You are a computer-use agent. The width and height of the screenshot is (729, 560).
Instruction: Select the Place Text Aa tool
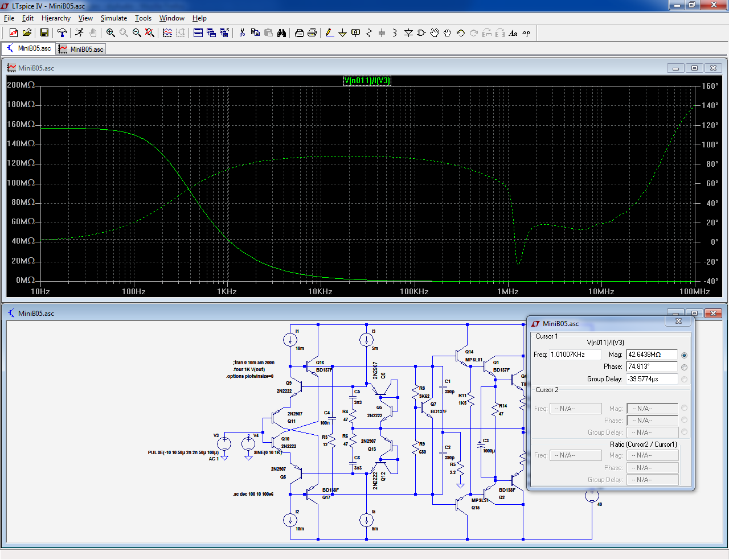point(513,33)
